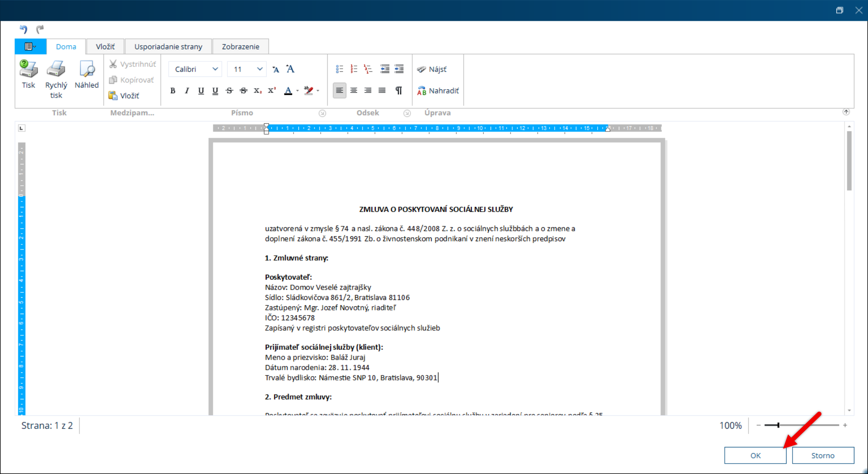
Task: Open the Písmo group dialog launcher
Action: 322,113
